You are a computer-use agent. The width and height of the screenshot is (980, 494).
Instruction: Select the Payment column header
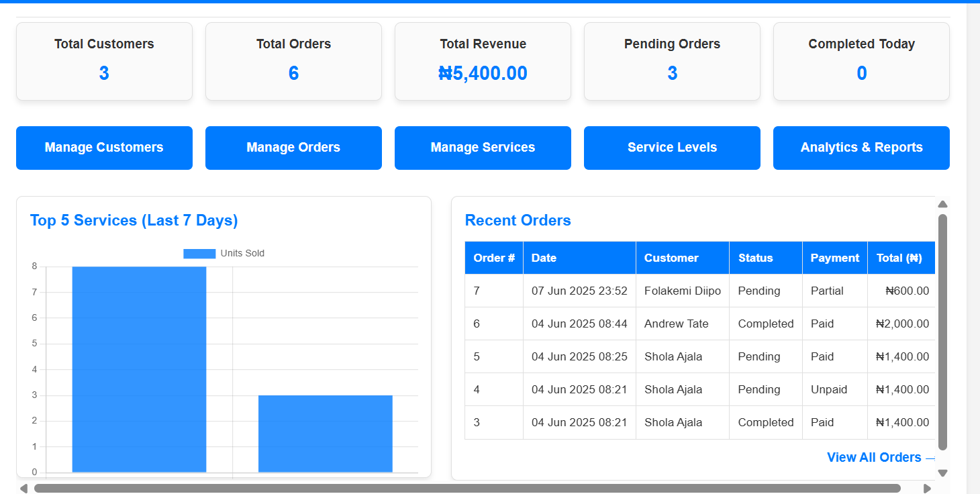(x=834, y=258)
